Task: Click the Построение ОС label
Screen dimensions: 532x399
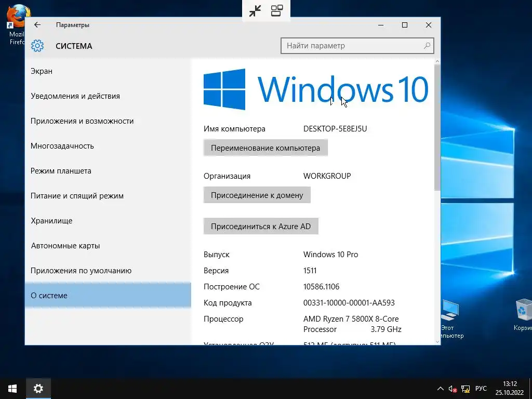Action: click(231, 287)
